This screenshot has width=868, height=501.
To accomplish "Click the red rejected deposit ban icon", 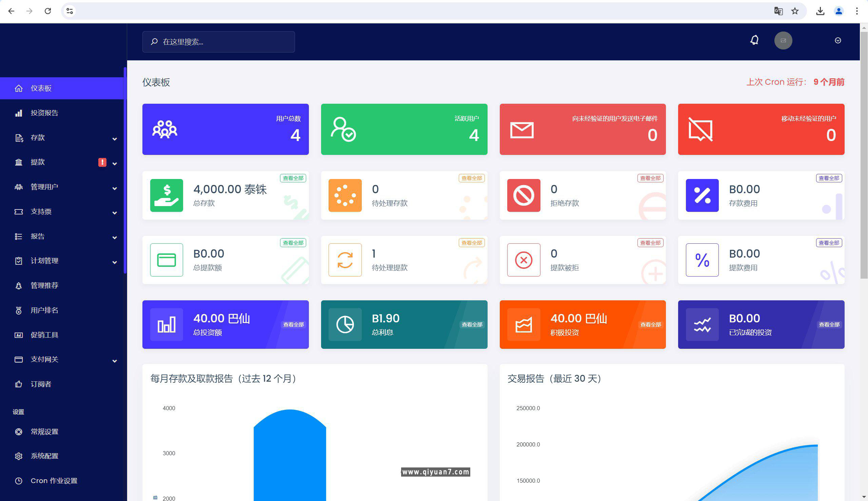I will coord(524,196).
